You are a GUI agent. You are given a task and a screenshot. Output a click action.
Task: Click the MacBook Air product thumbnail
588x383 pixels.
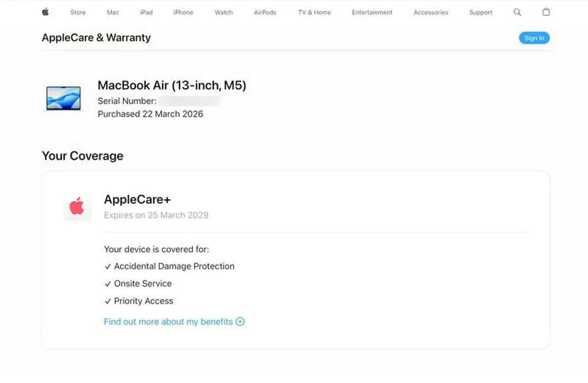point(63,98)
